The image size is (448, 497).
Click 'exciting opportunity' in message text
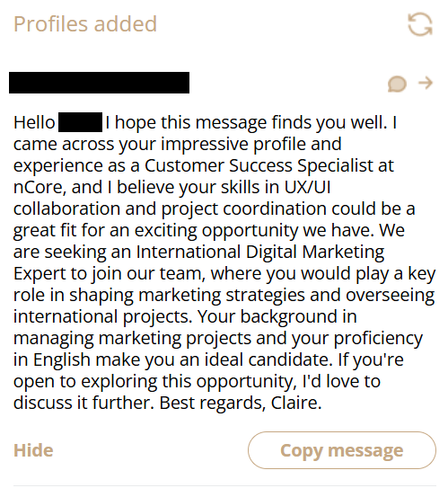coord(216,230)
